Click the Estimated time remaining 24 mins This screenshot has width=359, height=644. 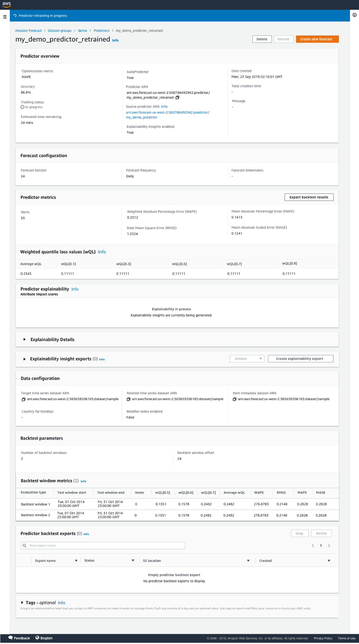[27, 123]
